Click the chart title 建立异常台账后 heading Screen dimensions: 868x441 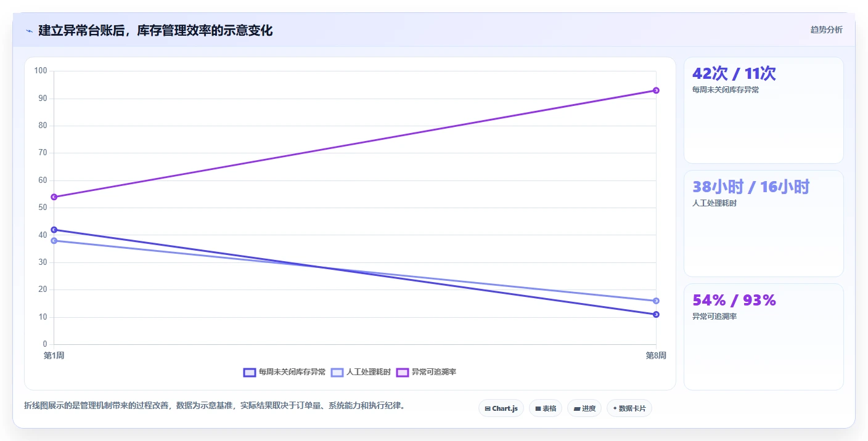coord(155,30)
